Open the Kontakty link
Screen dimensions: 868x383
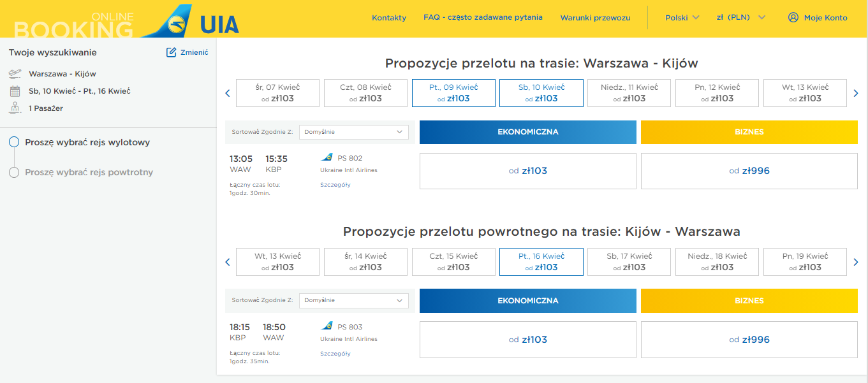389,18
